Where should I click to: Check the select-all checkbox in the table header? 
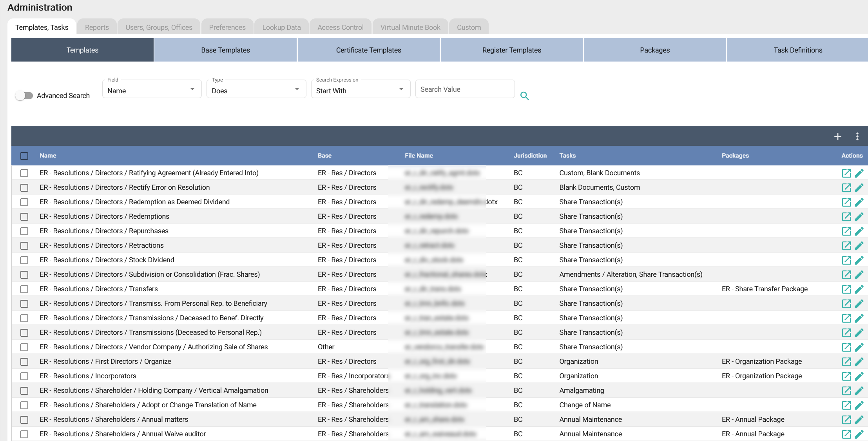[24, 156]
